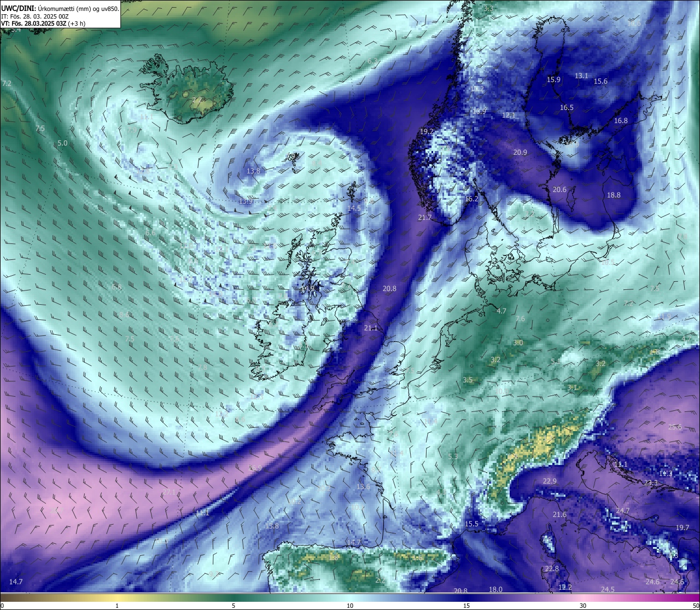Click the 4.7 value on the map
This screenshot has height=610, width=700.
click(x=501, y=311)
